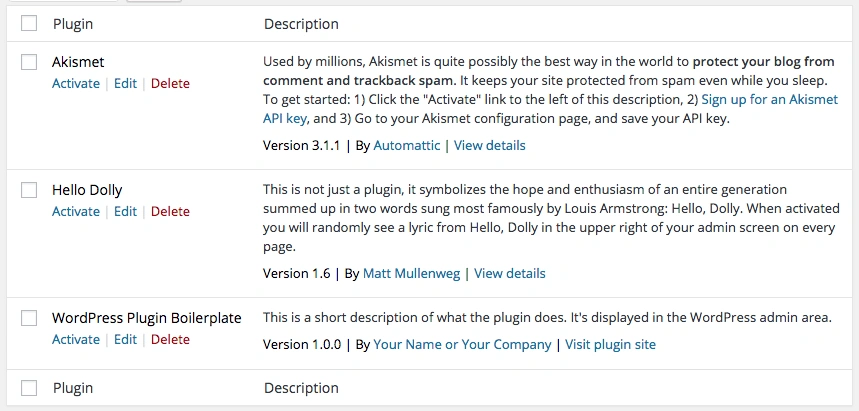
Task: View details for Hello Dolly
Action: point(510,273)
